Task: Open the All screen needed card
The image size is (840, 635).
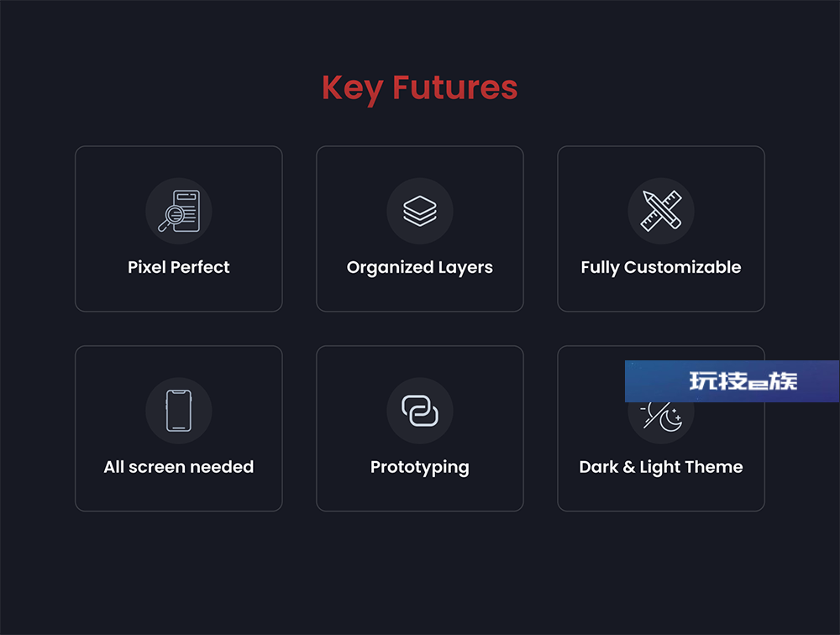Action: (x=179, y=428)
